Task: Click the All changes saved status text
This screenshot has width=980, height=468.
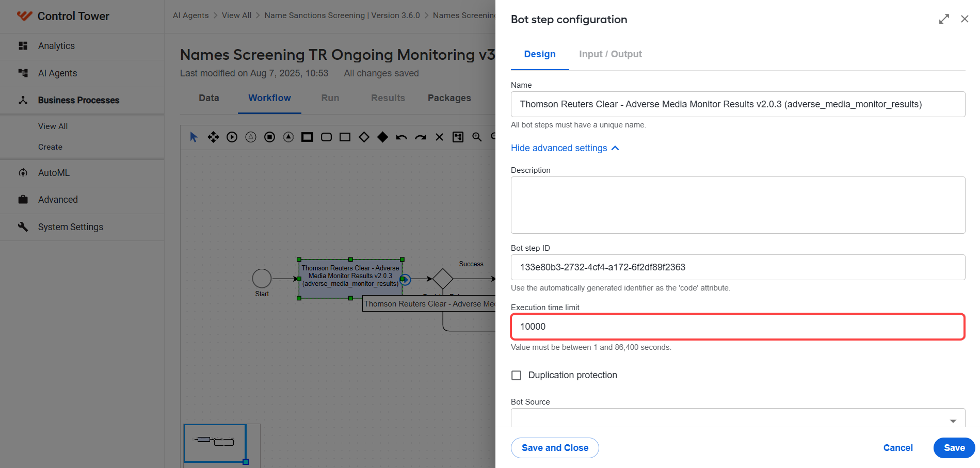Action: click(381, 73)
